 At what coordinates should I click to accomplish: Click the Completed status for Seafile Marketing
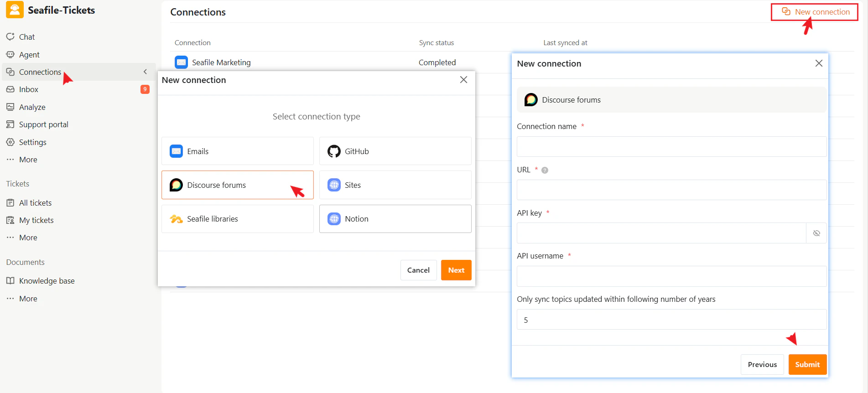(437, 62)
